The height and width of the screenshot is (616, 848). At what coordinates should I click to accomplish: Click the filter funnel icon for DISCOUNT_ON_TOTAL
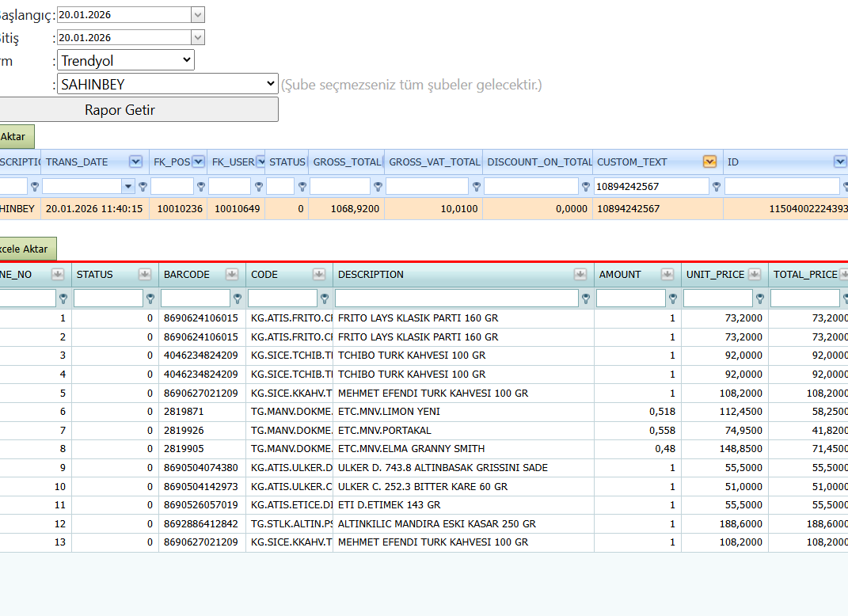(x=586, y=187)
